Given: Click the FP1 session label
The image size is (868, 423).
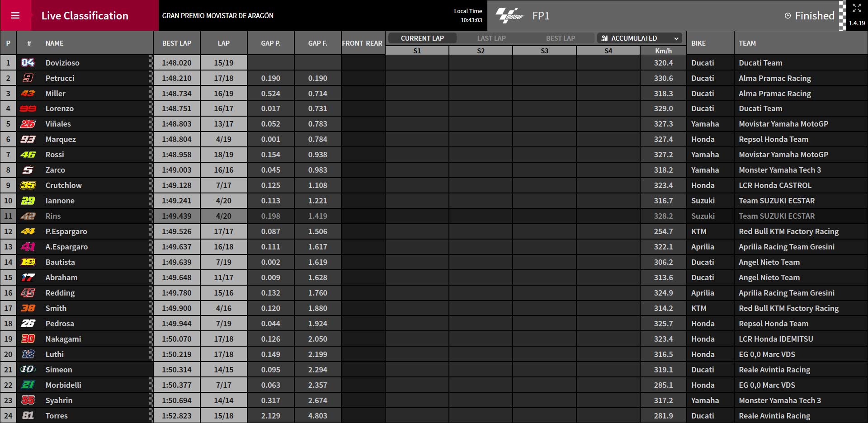Looking at the screenshot, I should pos(541,16).
